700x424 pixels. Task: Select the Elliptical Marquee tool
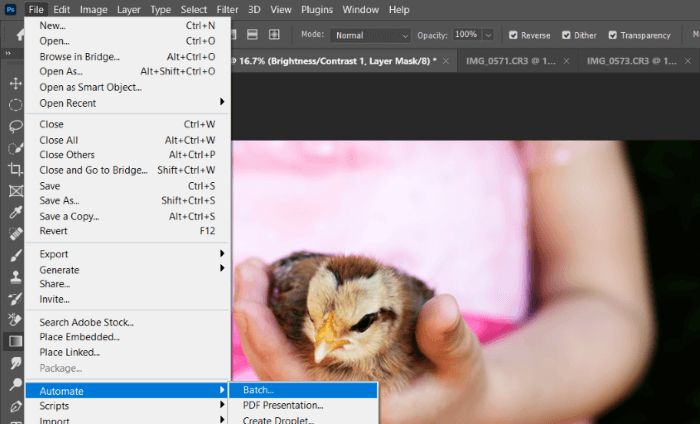point(15,104)
